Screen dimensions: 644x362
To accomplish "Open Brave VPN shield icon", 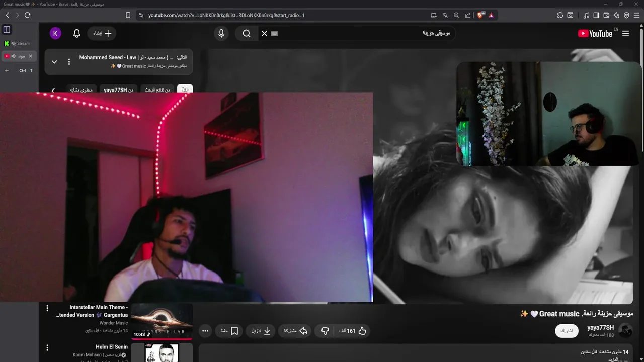I will click(626, 15).
